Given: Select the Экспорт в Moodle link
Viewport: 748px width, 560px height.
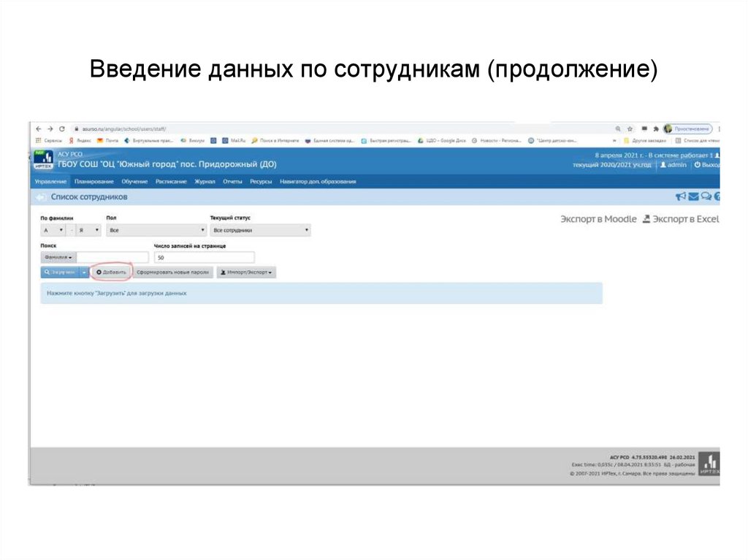Looking at the screenshot, I should [597, 218].
